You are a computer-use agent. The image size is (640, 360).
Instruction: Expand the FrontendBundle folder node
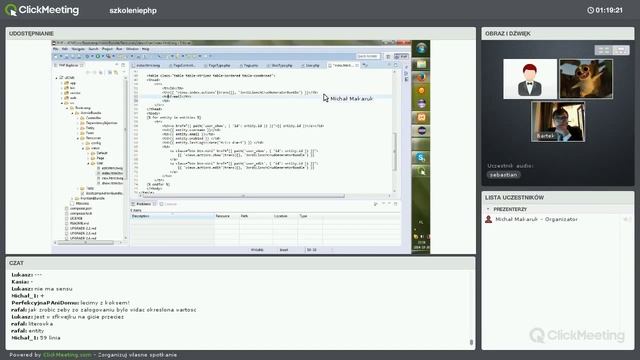coord(73,198)
